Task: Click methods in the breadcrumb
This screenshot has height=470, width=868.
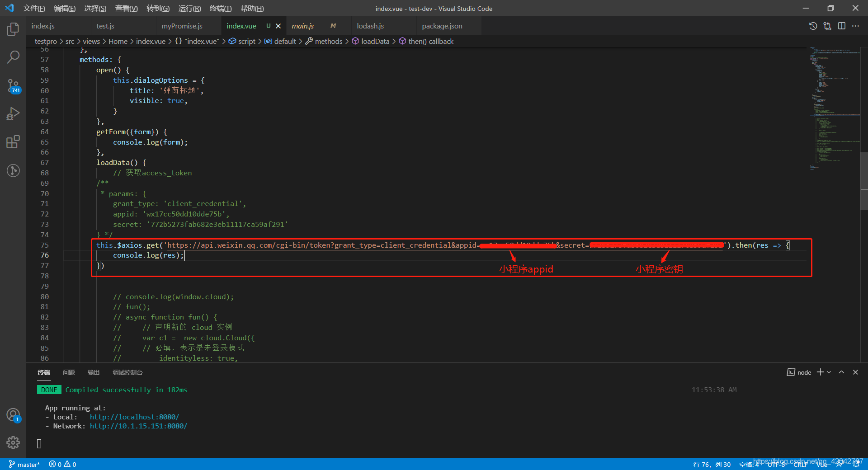Action: point(324,41)
